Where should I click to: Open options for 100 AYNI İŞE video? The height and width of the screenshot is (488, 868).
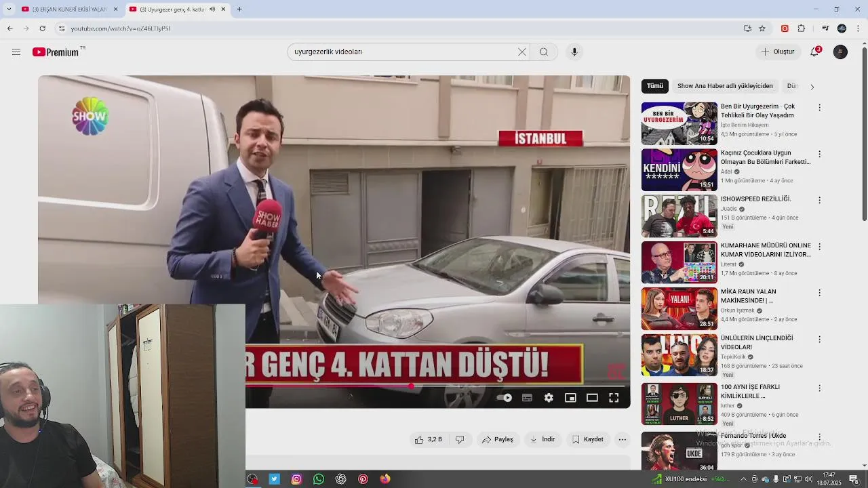pyautogui.click(x=819, y=388)
